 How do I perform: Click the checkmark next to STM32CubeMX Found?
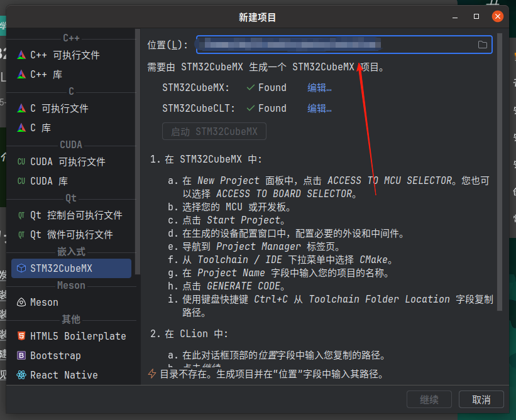[x=251, y=87]
